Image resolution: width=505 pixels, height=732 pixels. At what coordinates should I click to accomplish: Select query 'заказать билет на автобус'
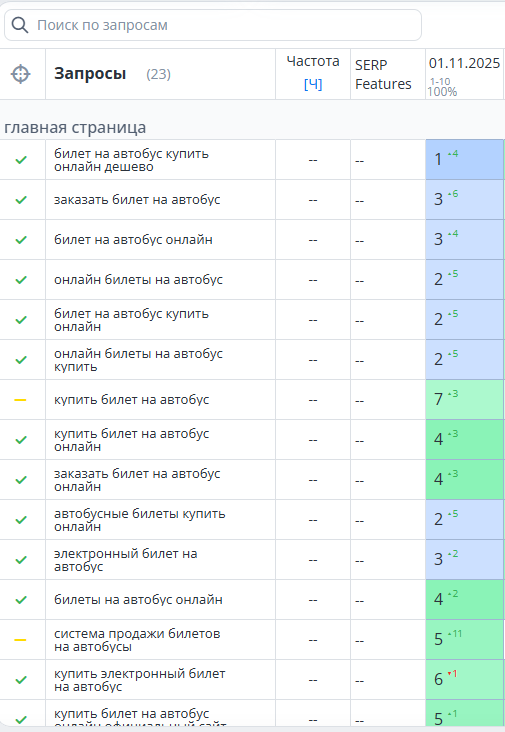coord(137,200)
